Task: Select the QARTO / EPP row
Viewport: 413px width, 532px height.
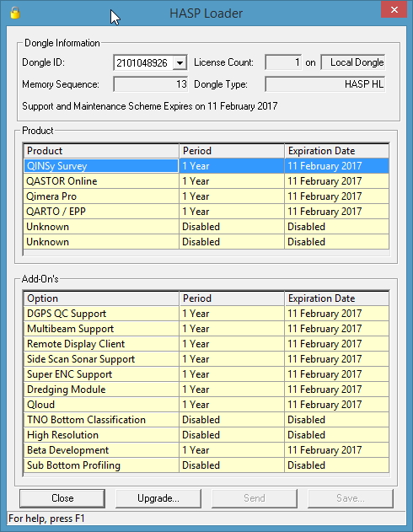Action: point(206,212)
